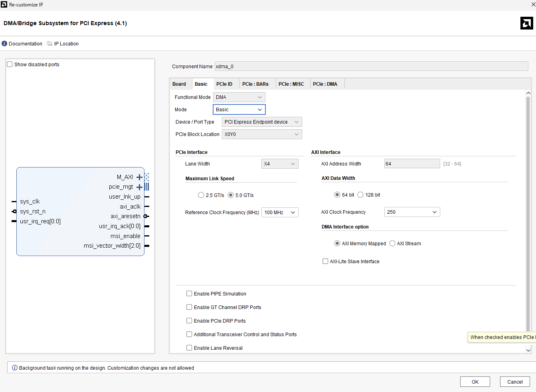The height and width of the screenshot is (392, 536).
Task: Enable the Show disabled ports checkbox
Action: point(10,64)
